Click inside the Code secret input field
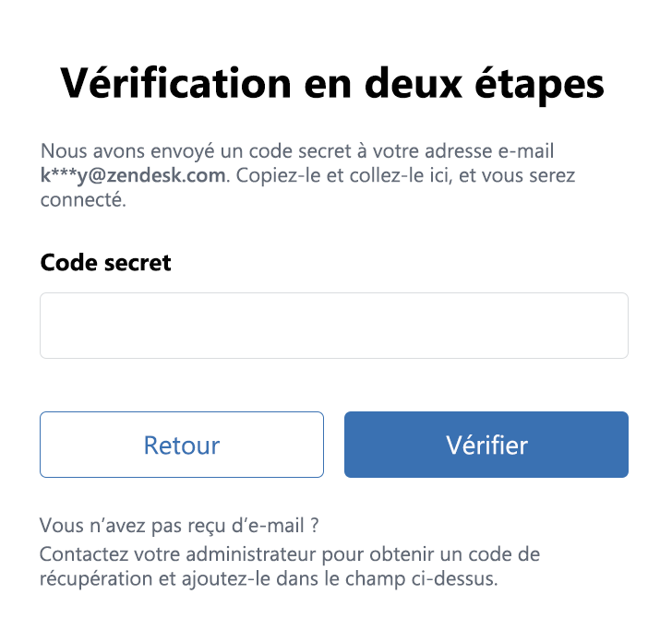Image resolution: width=672 pixels, height=642 pixels. 334,326
